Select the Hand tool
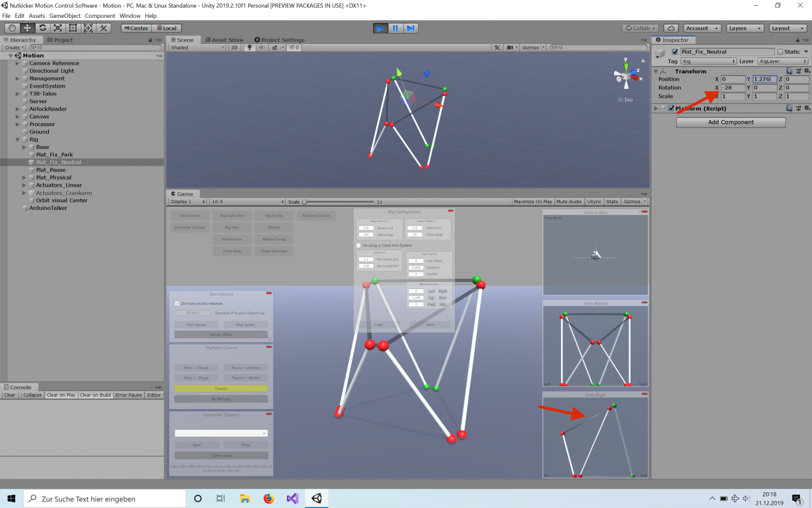 pos(12,28)
